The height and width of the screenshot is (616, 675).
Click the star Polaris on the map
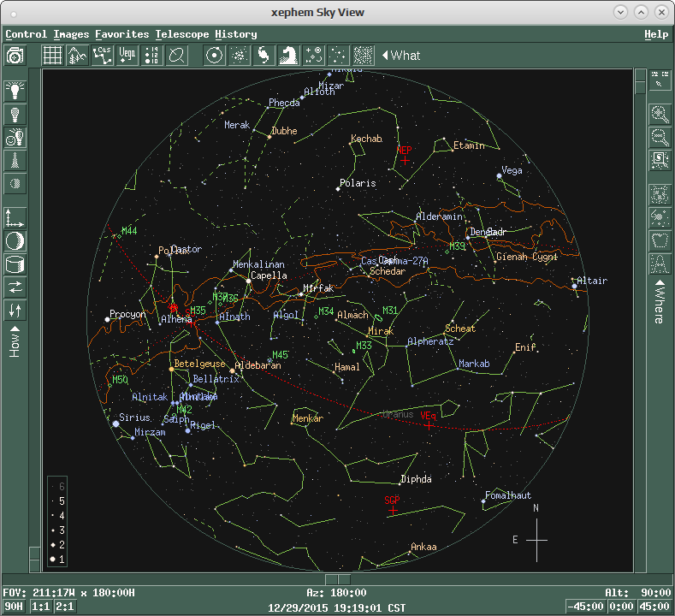338,188
